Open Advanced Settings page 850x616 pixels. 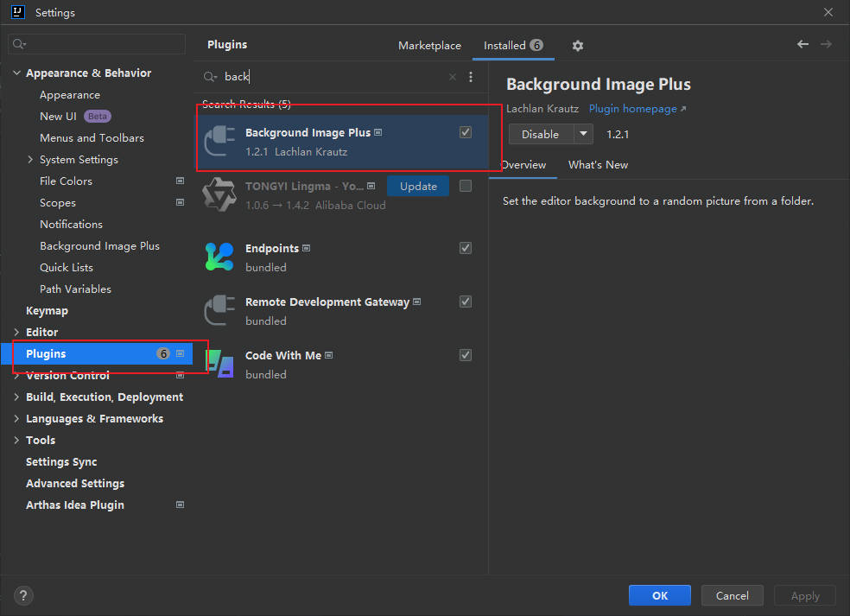(x=75, y=483)
